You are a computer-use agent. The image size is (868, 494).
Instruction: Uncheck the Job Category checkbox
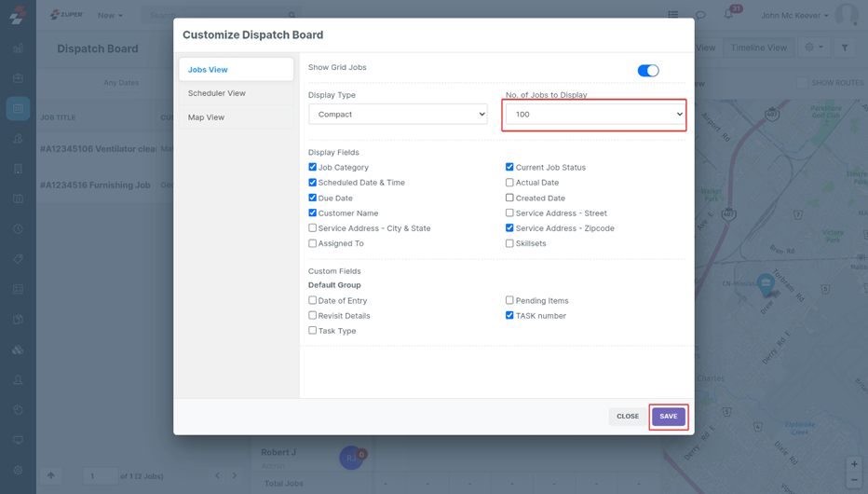[x=313, y=167]
